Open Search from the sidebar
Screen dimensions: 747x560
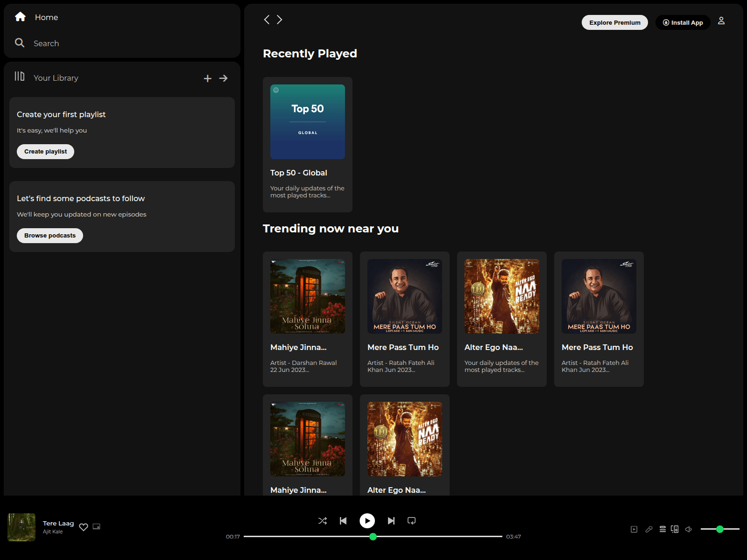37,43
